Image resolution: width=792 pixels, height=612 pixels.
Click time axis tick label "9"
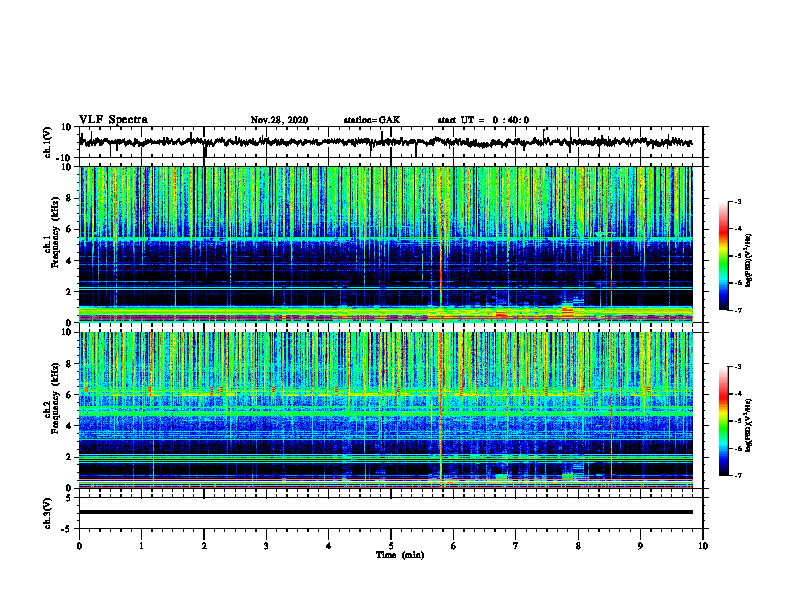(640, 546)
